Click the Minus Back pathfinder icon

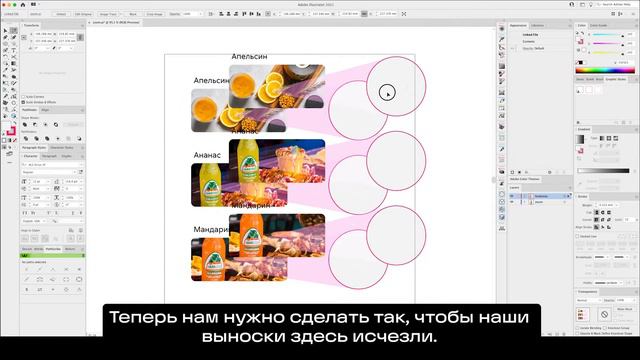(x=79, y=139)
